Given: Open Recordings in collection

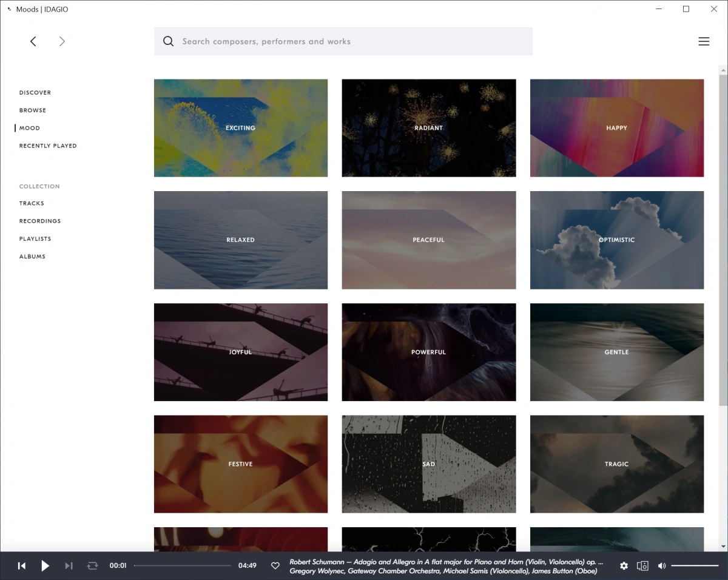Looking at the screenshot, I should [x=40, y=221].
